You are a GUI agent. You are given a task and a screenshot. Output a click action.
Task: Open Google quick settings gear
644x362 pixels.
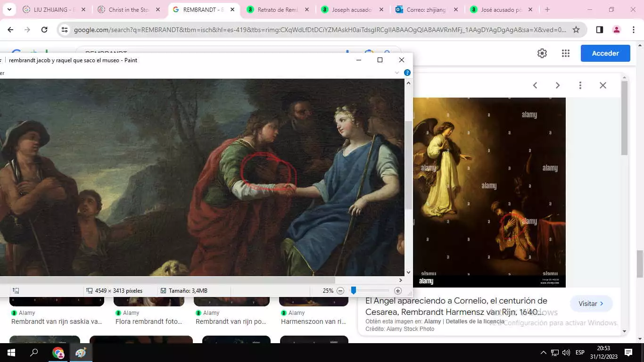[542, 53]
